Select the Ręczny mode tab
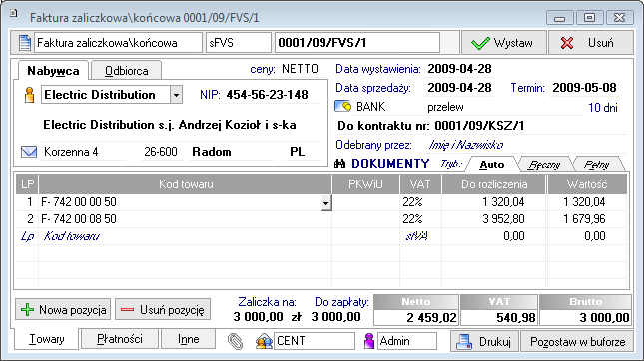644x361 pixels. [x=544, y=165]
